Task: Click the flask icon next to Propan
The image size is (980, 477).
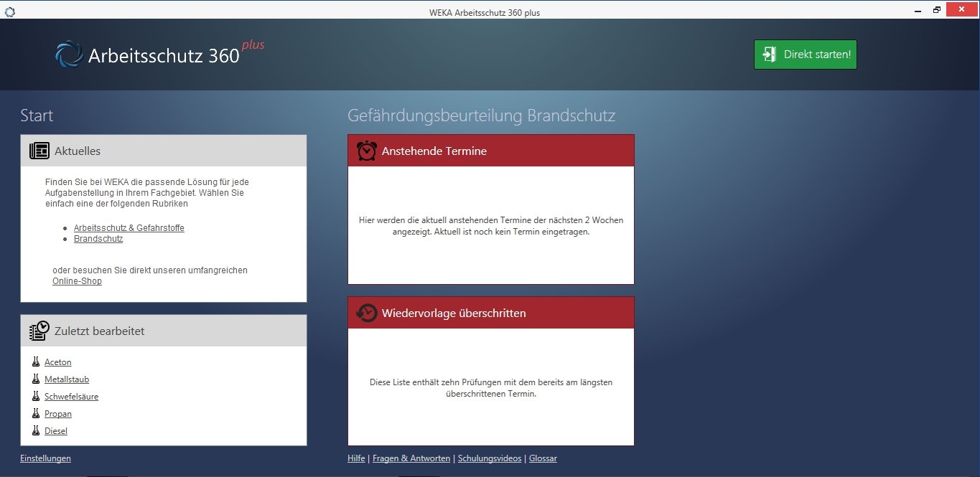Action: (x=36, y=413)
